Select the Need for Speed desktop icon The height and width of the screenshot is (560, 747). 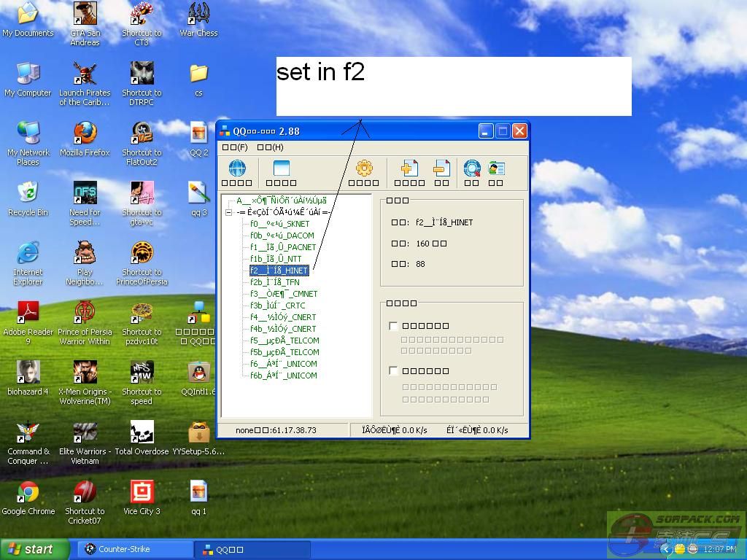pos(85,203)
